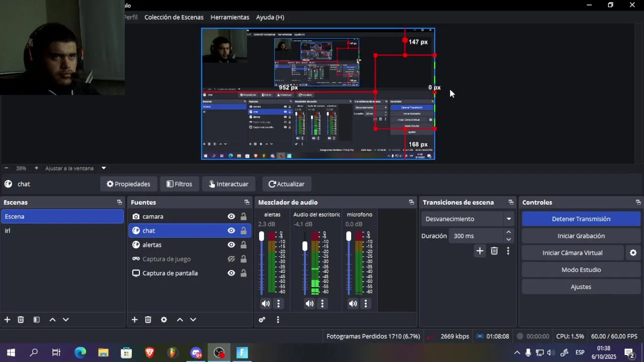
Task: Open preview scaling dropdown Ajustar a la ventana
Action: pos(75,168)
